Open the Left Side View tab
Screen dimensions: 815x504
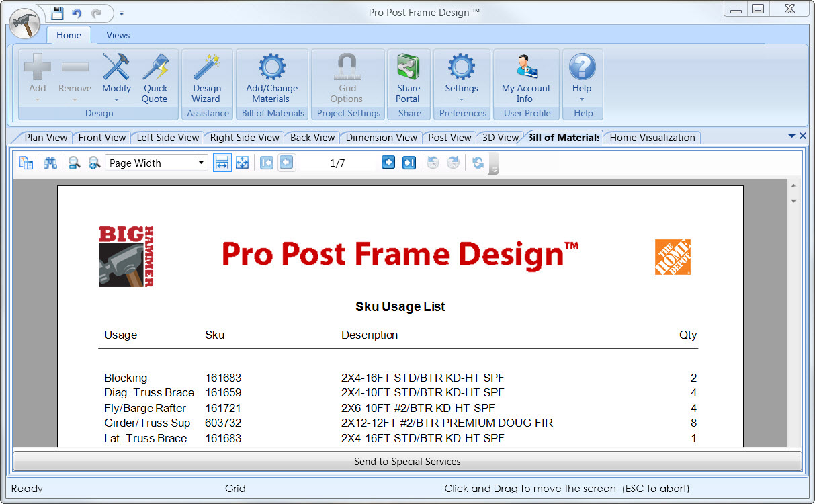pos(168,138)
